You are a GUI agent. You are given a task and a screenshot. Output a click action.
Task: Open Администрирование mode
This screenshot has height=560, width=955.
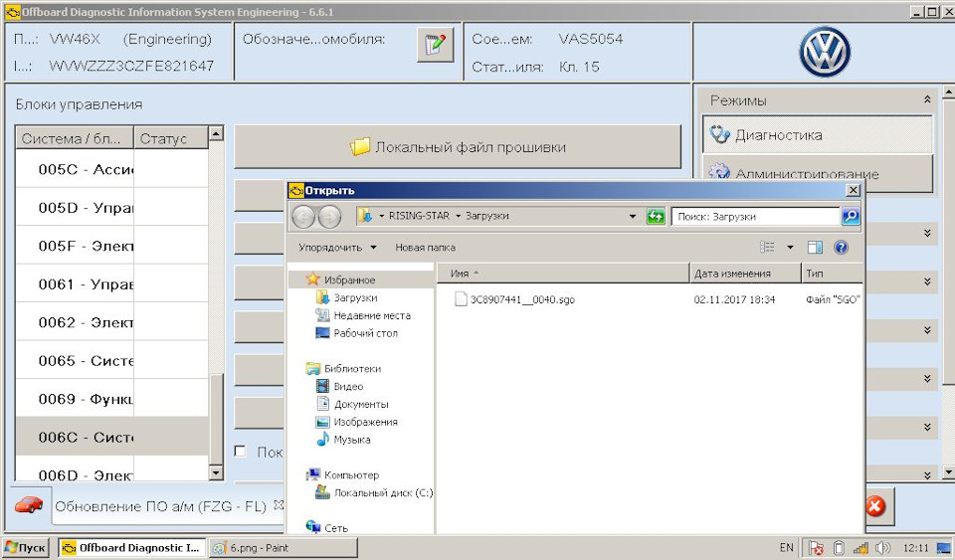[818, 173]
